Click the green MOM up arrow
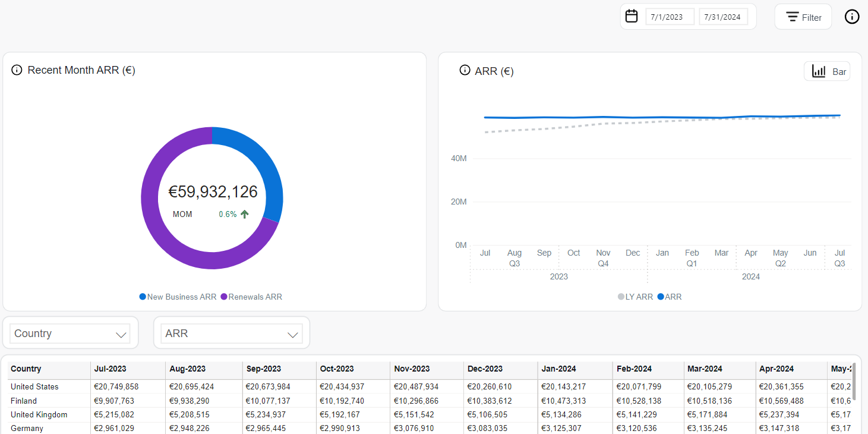 [x=244, y=214]
